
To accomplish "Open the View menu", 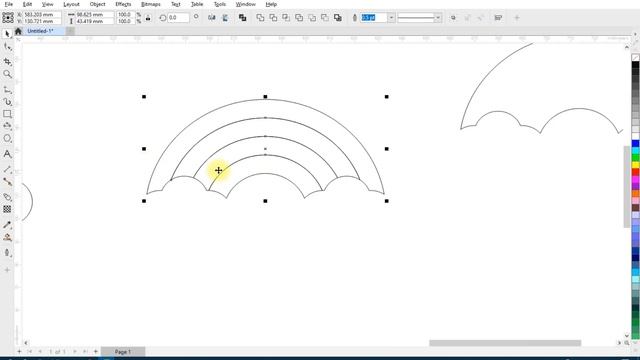I will coord(47,4).
